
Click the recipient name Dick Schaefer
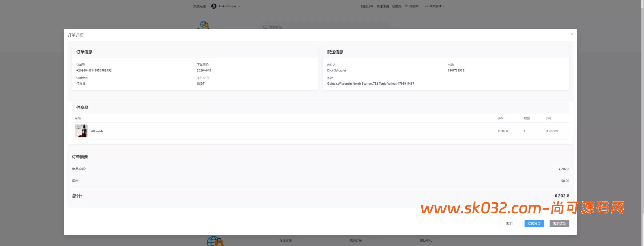pyautogui.click(x=337, y=70)
